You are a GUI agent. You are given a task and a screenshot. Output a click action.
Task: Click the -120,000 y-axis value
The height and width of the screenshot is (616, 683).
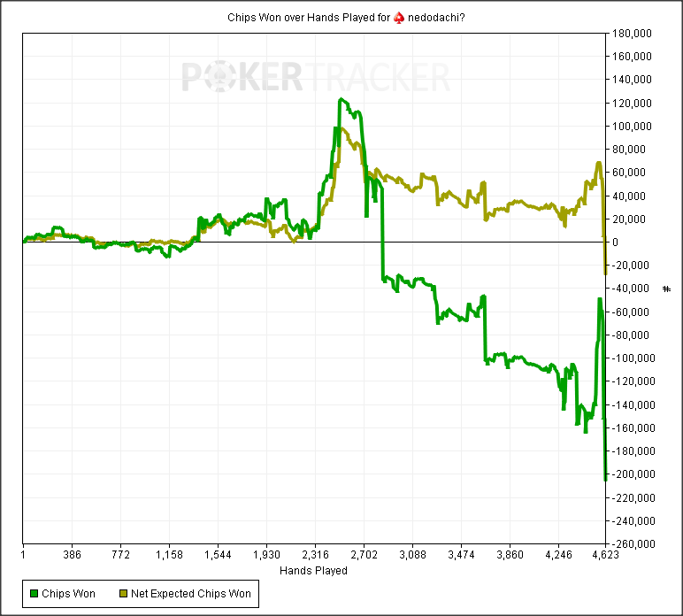click(x=633, y=381)
